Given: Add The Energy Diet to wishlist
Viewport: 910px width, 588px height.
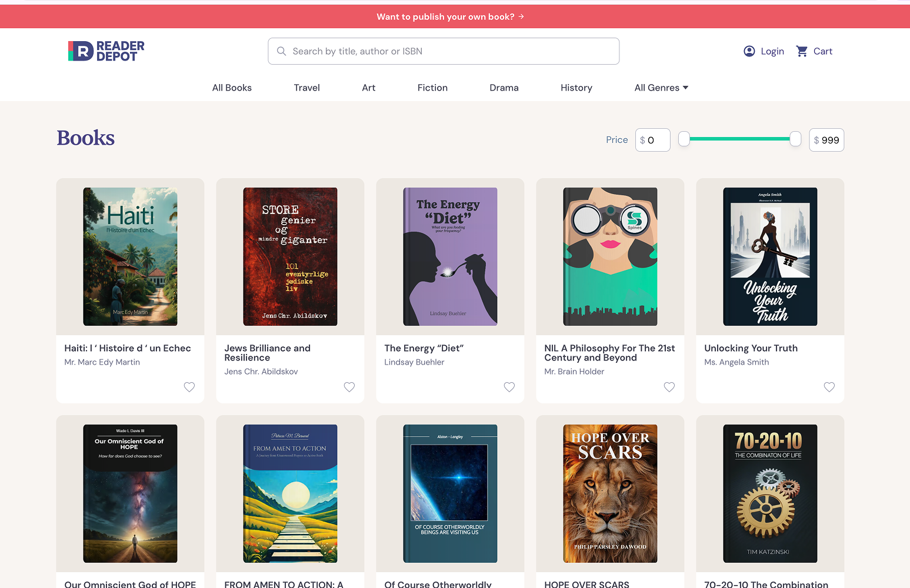Looking at the screenshot, I should (509, 387).
